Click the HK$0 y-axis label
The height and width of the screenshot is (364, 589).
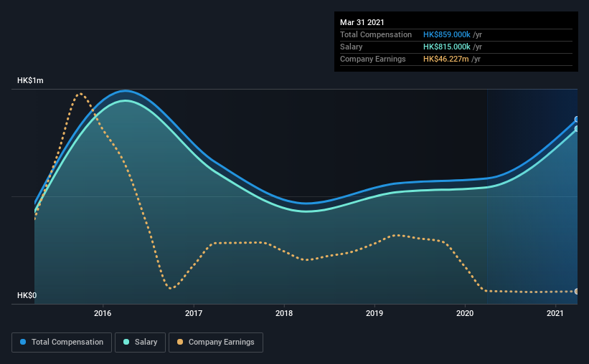tap(27, 295)
